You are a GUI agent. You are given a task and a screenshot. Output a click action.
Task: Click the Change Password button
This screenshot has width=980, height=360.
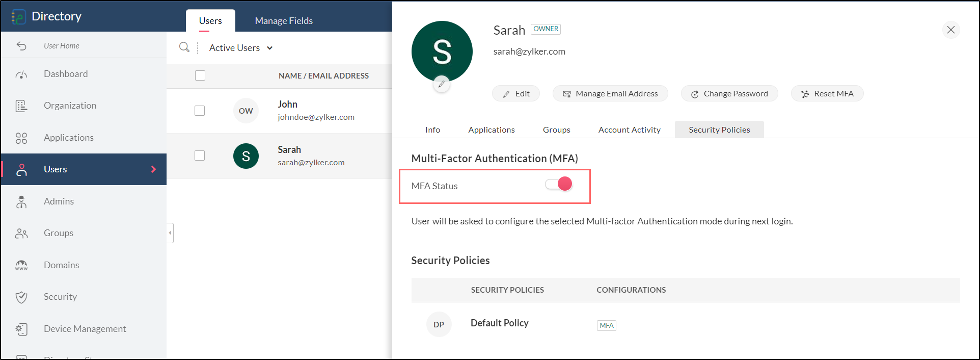pyautogui.click(x=729, y=94)
